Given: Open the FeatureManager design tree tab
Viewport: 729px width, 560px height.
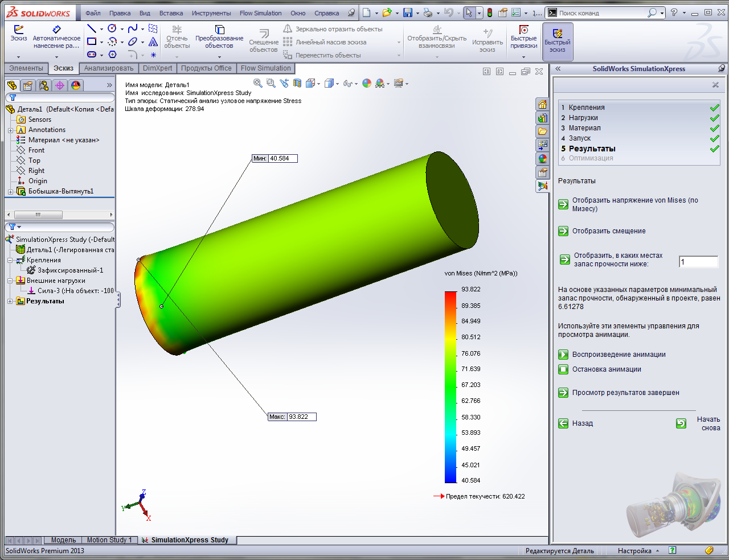Looking at the screenshot, I should [12, 85].
